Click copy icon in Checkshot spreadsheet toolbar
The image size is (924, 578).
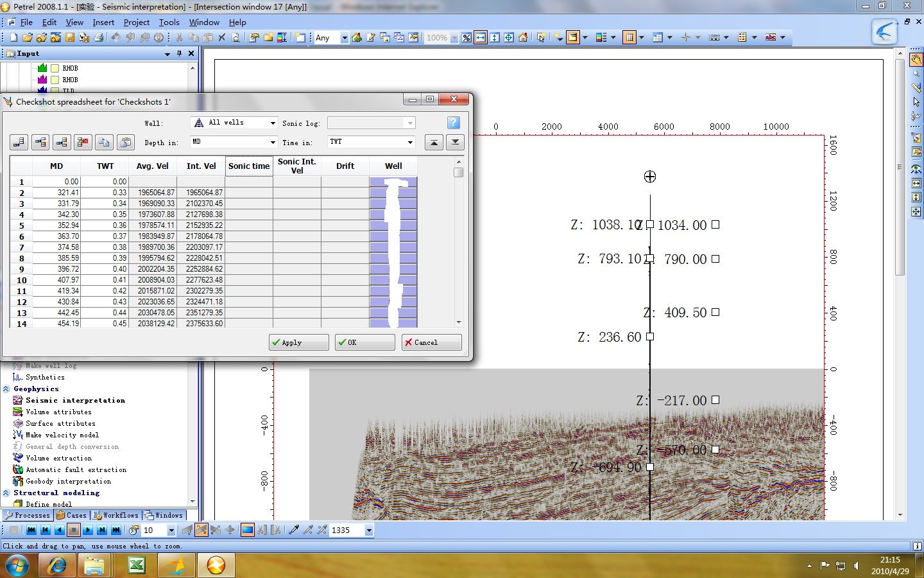[104, 142]
